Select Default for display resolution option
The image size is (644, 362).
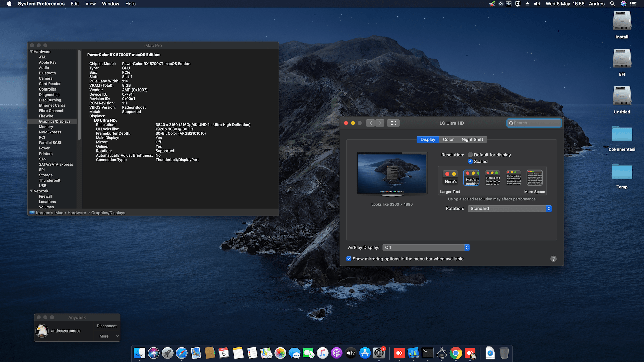point(470,155)
